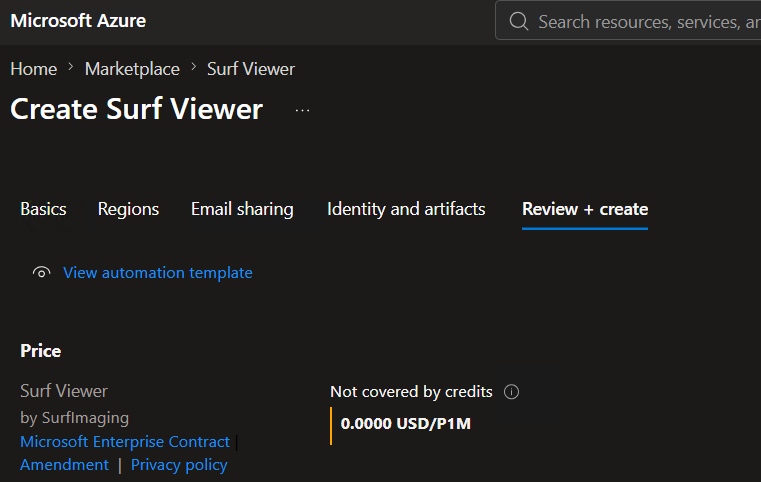Open Marketplace breadcrumb link

coord(132,69)
